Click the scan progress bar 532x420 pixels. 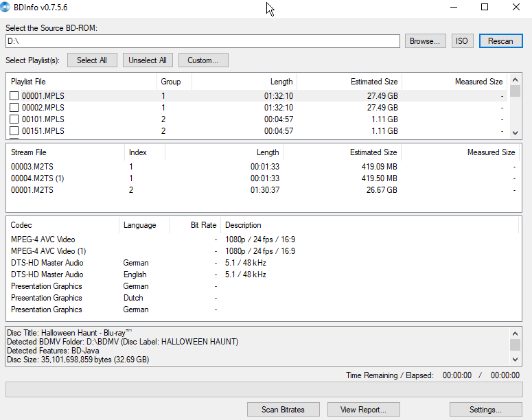point(264,389)
